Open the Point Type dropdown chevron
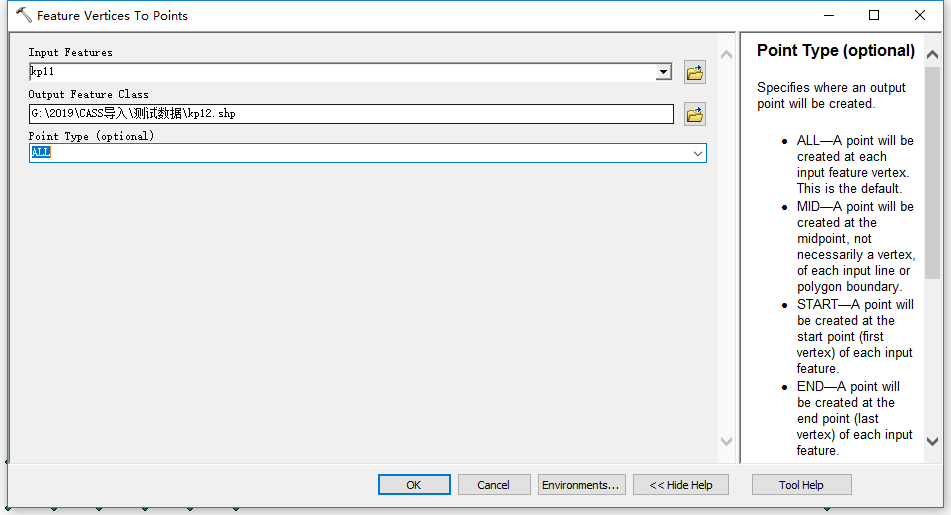 point(697,153)
